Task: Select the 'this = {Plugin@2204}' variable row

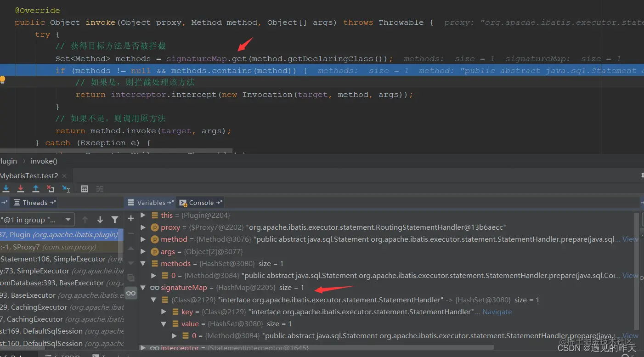Action: pos(388,215)
